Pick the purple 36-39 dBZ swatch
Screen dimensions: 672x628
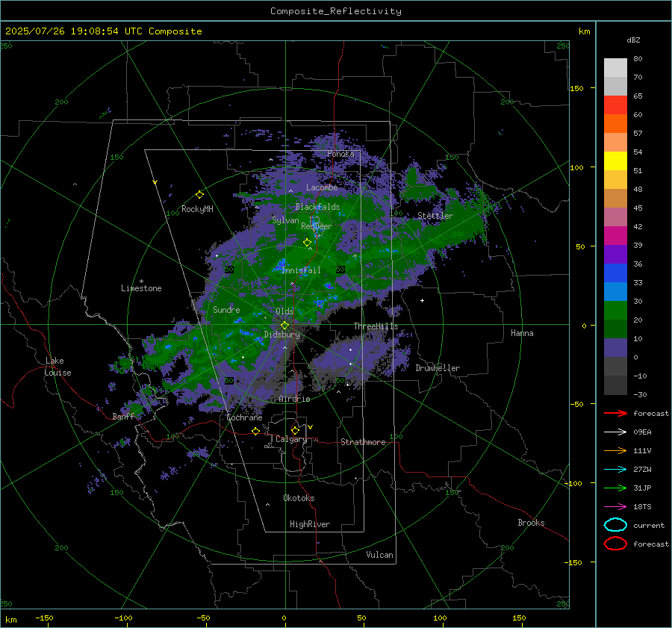[615, 254]
